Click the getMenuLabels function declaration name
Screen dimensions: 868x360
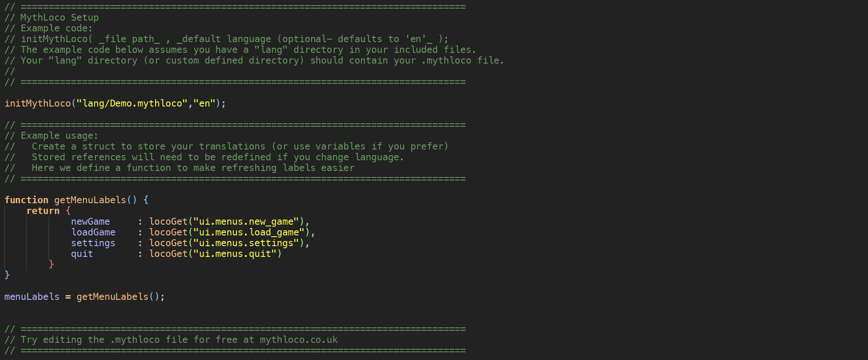(x=90, y=200)
